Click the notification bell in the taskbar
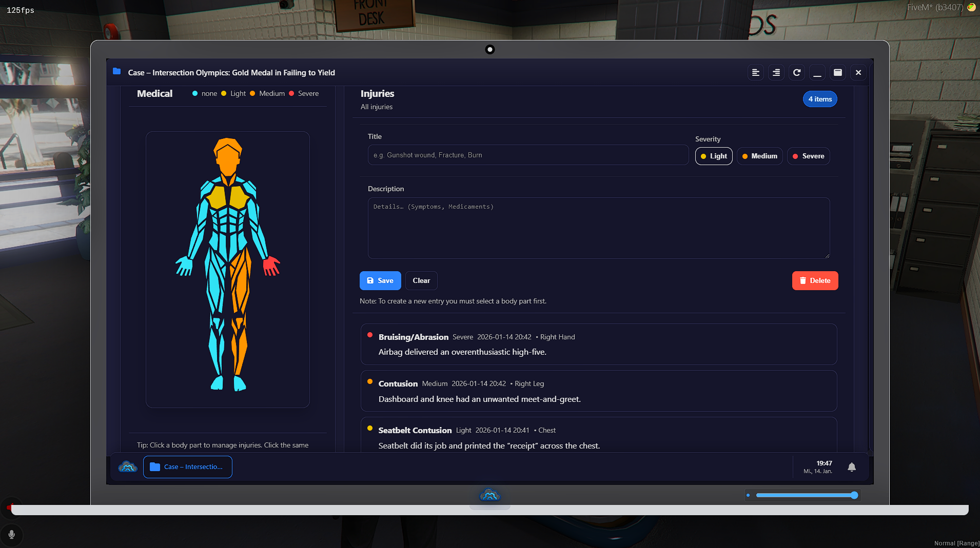Screen dimensions: 980x548 pyautogui.click(x=851, y=467)
